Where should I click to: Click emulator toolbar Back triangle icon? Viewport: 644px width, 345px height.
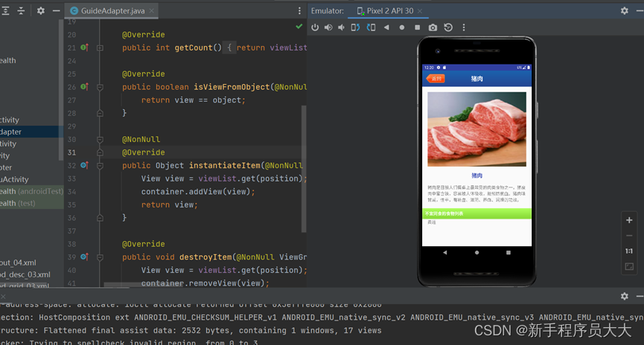click(x=386, y=28)
